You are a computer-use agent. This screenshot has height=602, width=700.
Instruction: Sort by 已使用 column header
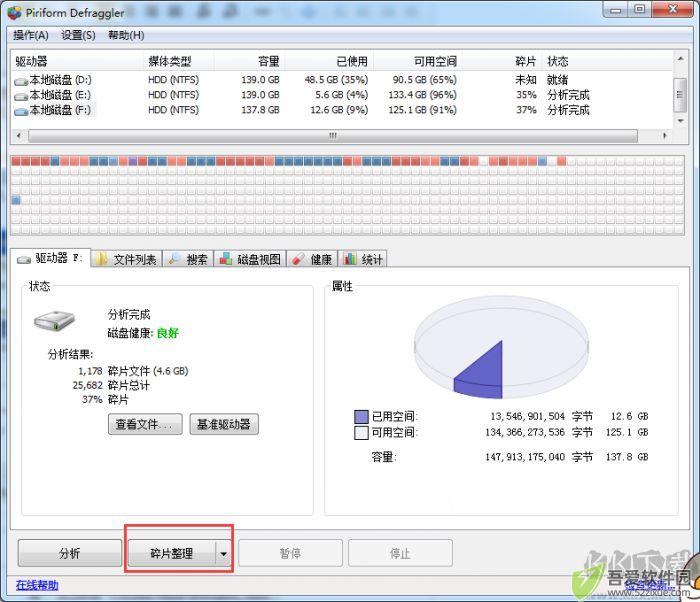(329, 61)
